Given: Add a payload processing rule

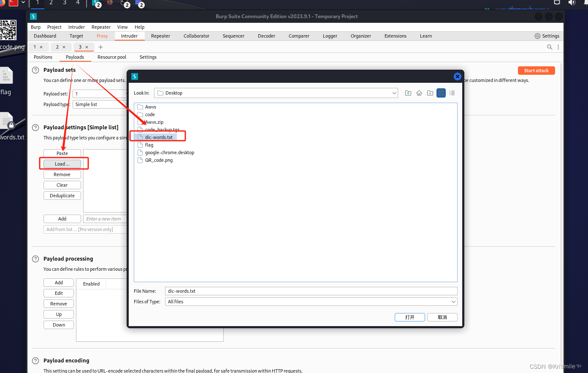Looking at the screenshot, I should tap(59, 283).
